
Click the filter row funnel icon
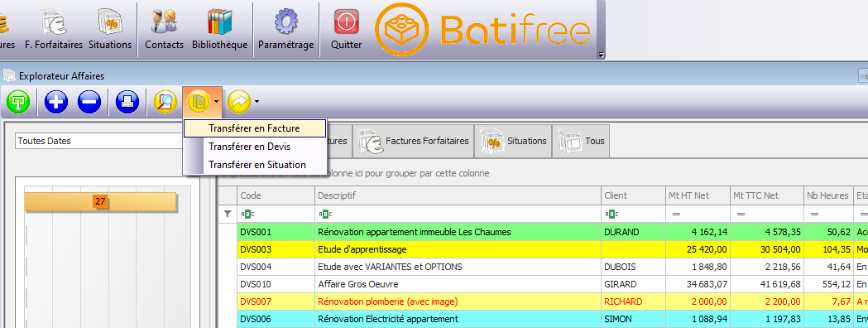[x=227, y=214]
